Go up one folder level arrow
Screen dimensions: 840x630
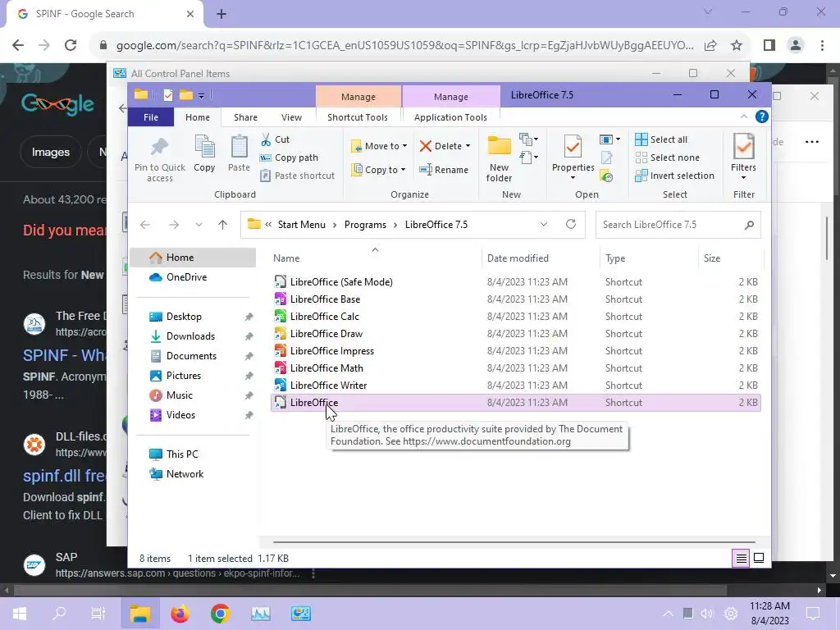[x=223, y=225]
